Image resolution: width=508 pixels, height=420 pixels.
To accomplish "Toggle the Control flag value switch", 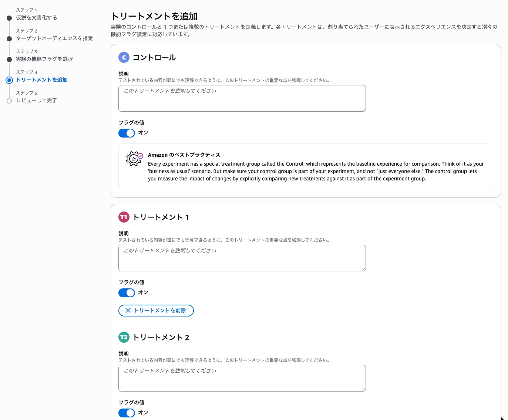I will click(x=127, y=133).
